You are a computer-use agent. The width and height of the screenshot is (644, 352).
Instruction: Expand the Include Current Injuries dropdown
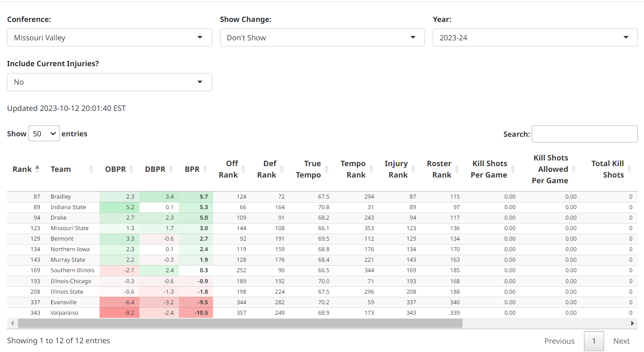110,82
